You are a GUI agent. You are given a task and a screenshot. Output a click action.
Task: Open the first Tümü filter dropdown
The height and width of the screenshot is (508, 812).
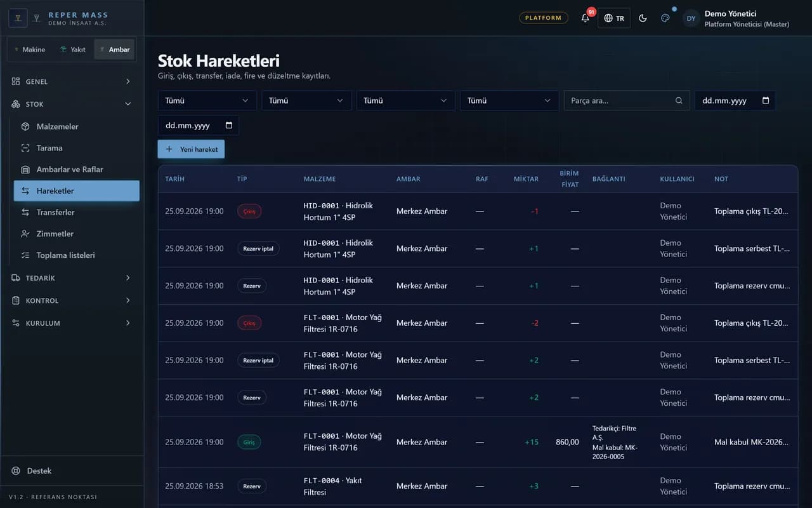pos(207,100)
